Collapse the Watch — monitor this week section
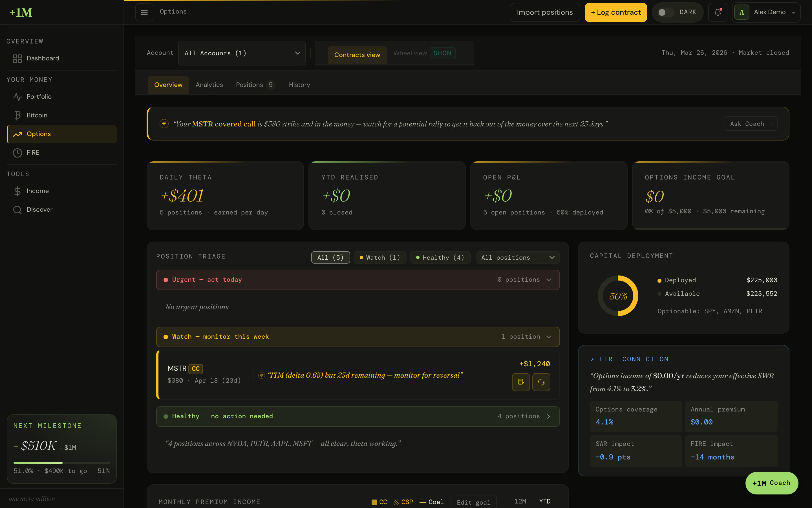The height and width of the screenshot is (508, 812). [358, 337]
